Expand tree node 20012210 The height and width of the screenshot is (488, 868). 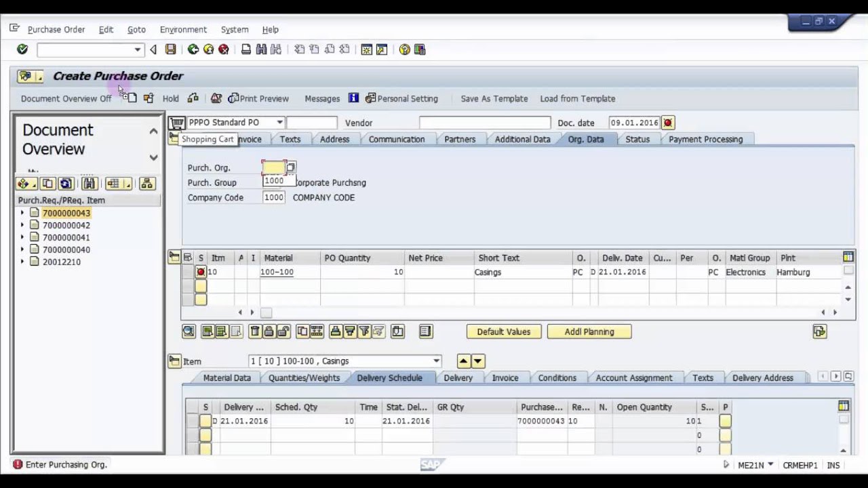(22, 262)
